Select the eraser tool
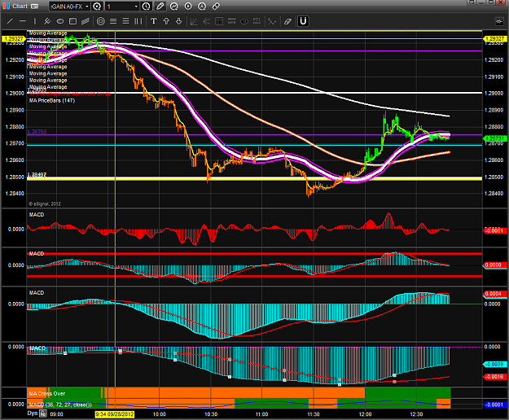The width and height of the screenshot is (509, 420). (x=287, y=21)
